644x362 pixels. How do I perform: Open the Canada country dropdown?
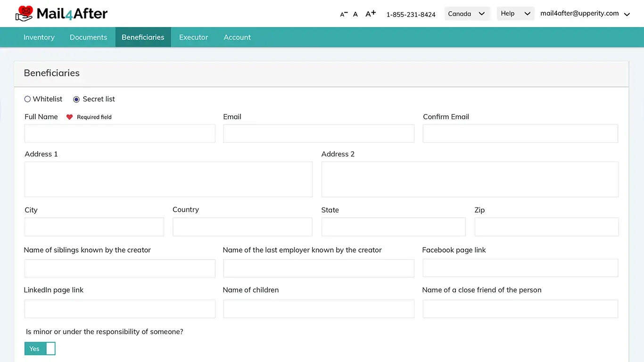tap(467, 14)
